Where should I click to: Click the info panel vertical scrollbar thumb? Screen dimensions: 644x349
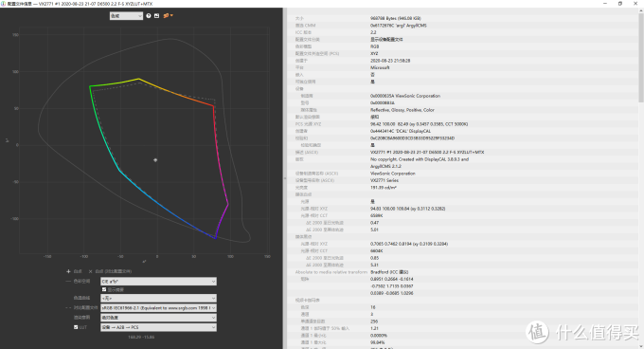pyautogui.click(x=641, y=58)
